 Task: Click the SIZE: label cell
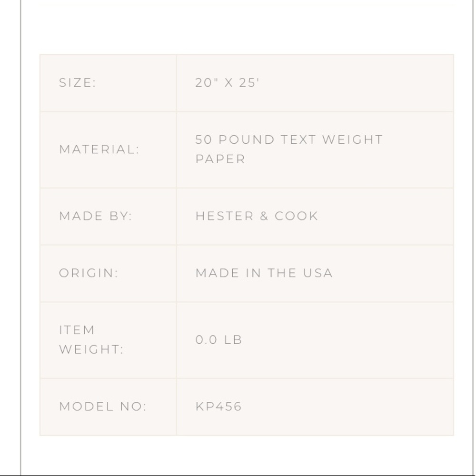click(108, 83)
